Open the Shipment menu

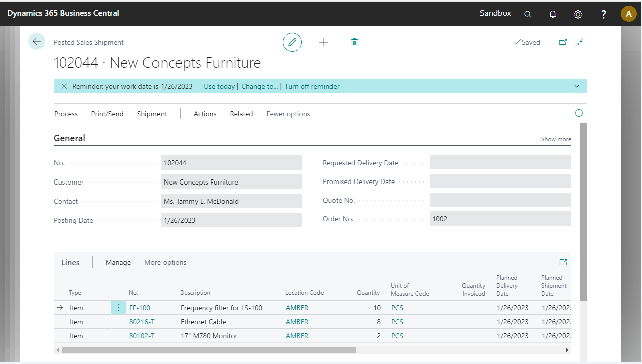[x=152, y=114]
